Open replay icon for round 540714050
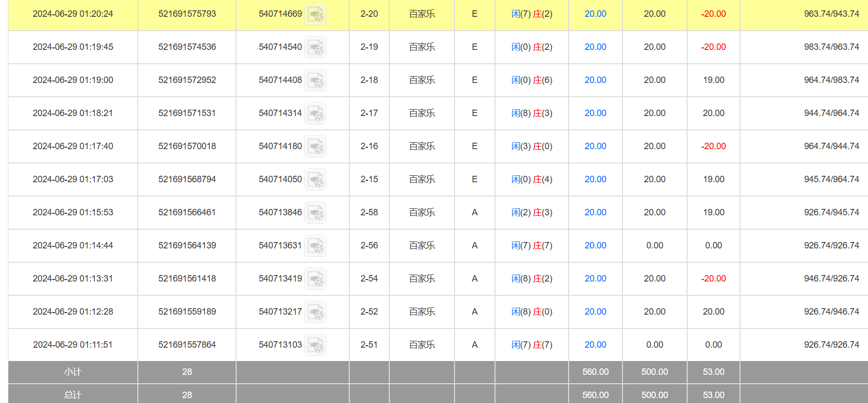This screenshot has width=868, height=403. pos(315,180)
